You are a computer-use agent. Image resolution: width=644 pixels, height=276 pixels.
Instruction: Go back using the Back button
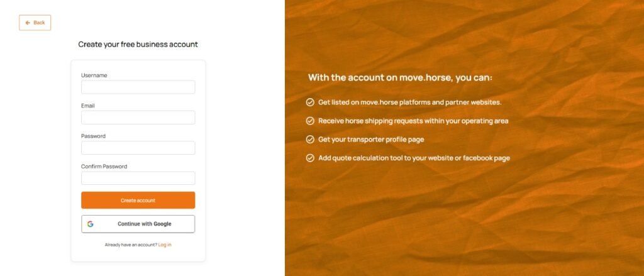[35, 23]
